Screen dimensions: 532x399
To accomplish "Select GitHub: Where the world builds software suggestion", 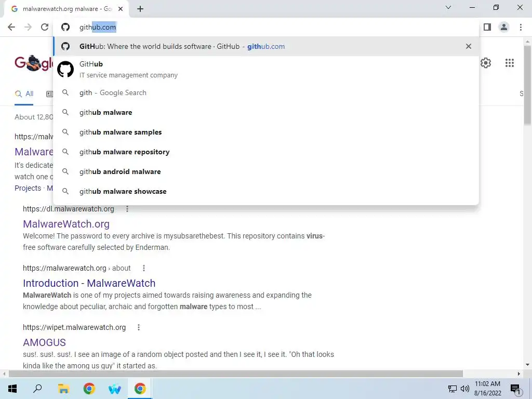I will [x=266, y=46].
